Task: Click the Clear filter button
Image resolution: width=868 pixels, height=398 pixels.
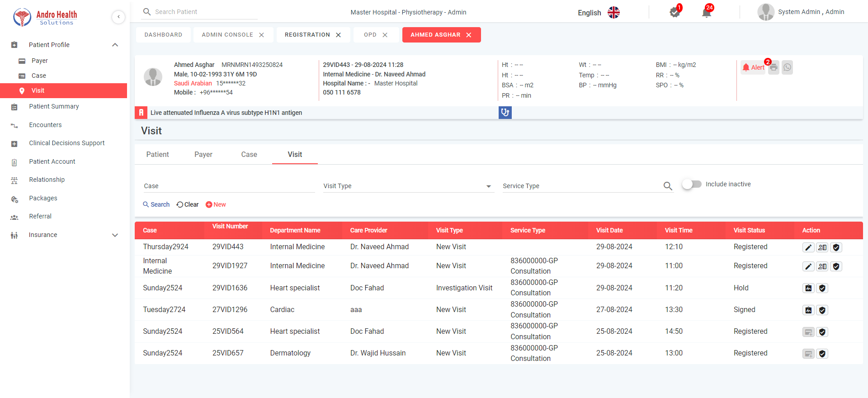Action: pos(188,204)
